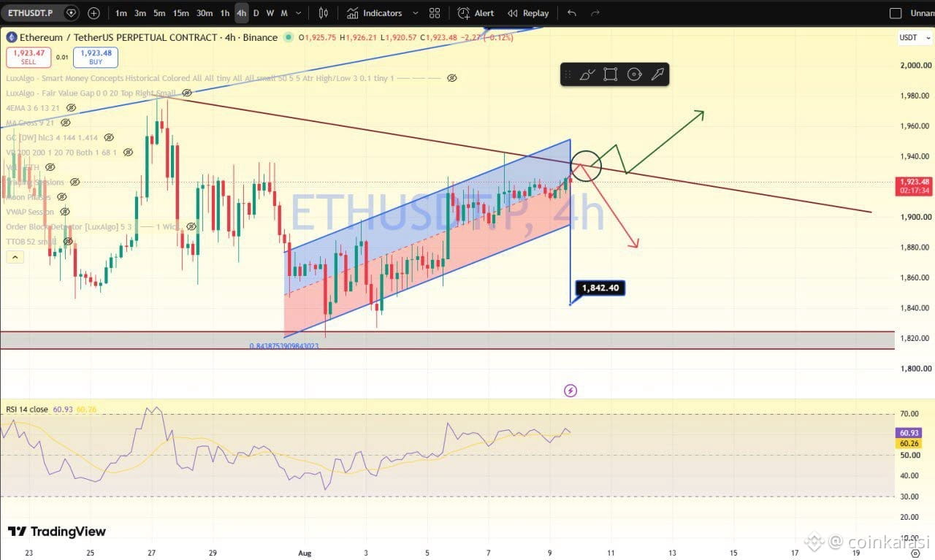Start bar Replay mode
935x560 pixels.
point(528,13)
